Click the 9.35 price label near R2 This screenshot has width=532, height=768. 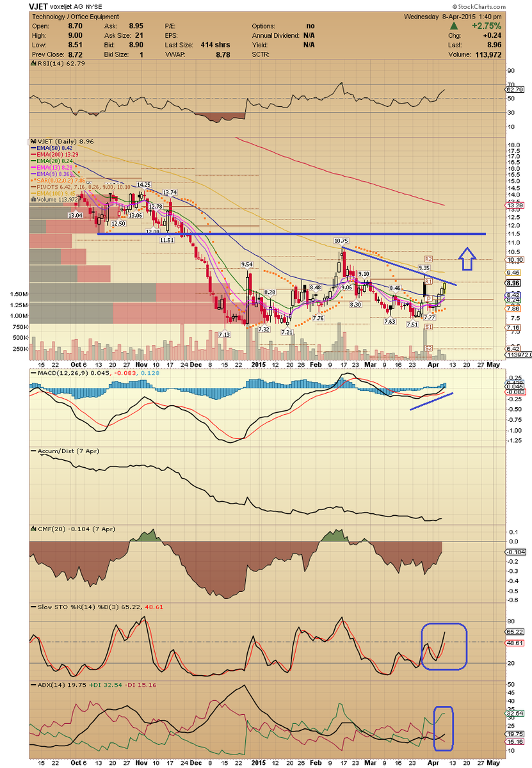424,268
